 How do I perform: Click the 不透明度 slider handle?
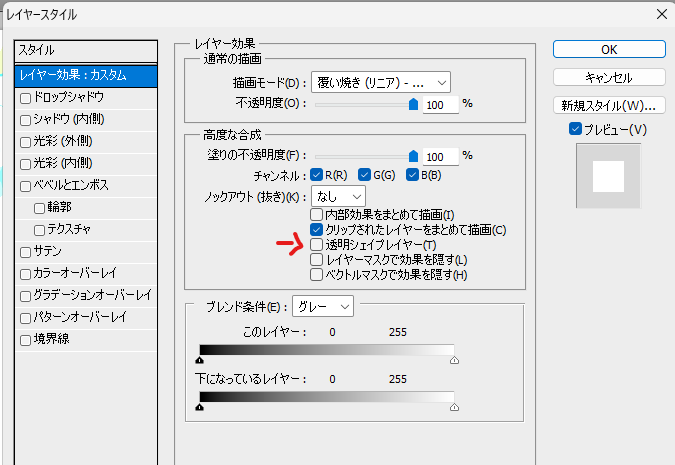tap(413, 103)
